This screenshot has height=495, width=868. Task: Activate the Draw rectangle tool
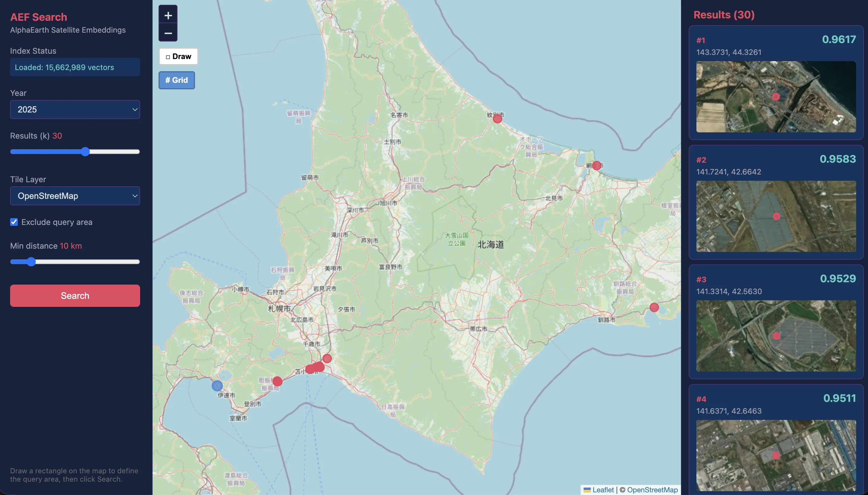(x=178, y=56)
